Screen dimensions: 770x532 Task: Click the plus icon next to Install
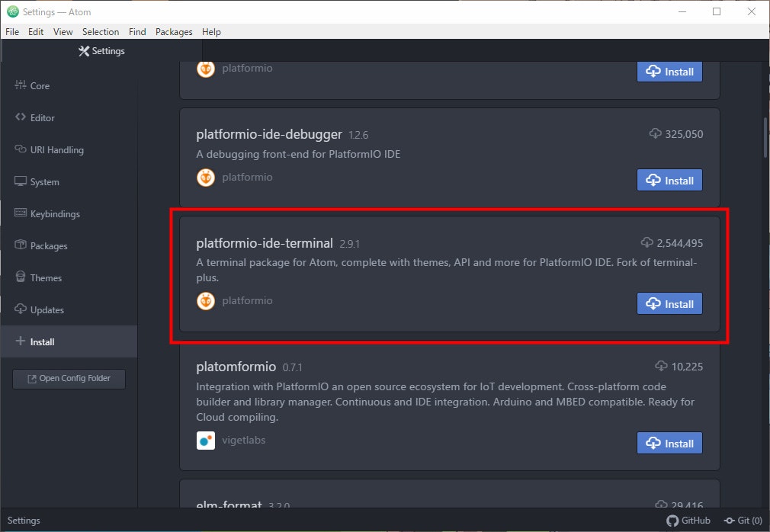pyautogui.click(x=20, y=341)
